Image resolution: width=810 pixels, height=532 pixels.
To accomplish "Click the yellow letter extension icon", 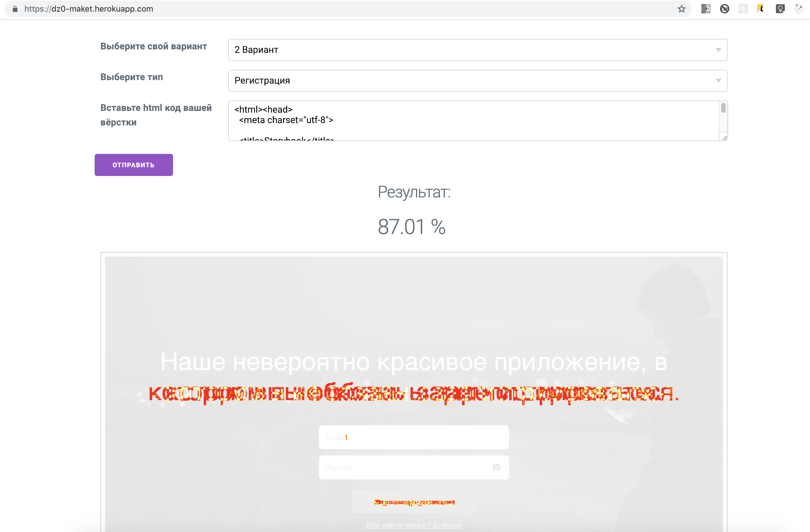I will tap(761, 9).
